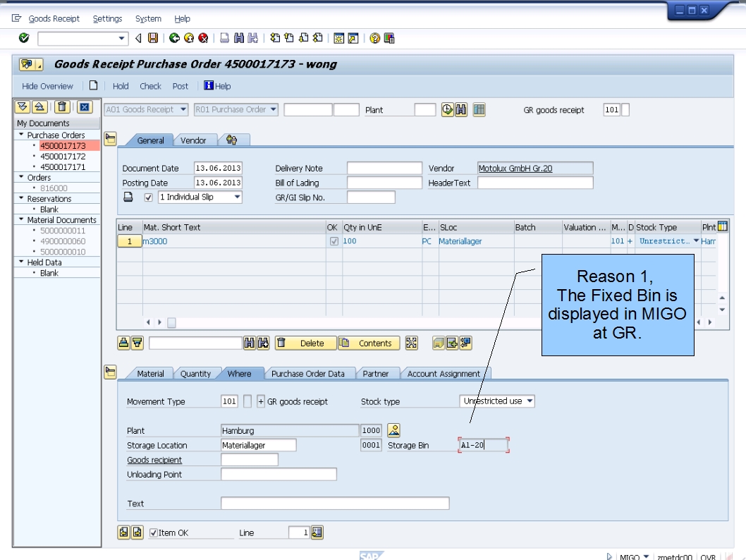The image size is (746, 560).
Task: Open the R01 Purchase Order dropdown
Action: [273, 109]
